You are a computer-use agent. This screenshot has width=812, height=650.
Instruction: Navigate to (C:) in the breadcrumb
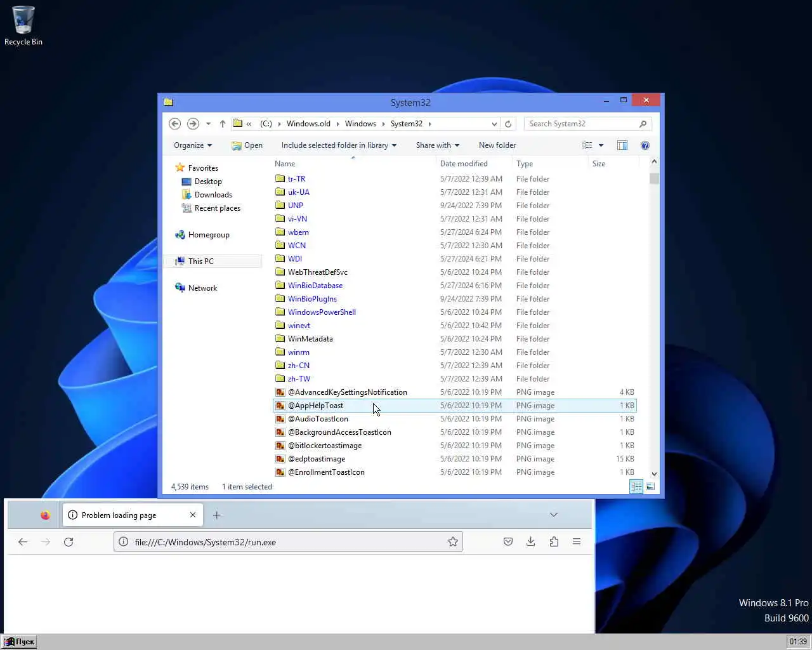click(266, 124)
